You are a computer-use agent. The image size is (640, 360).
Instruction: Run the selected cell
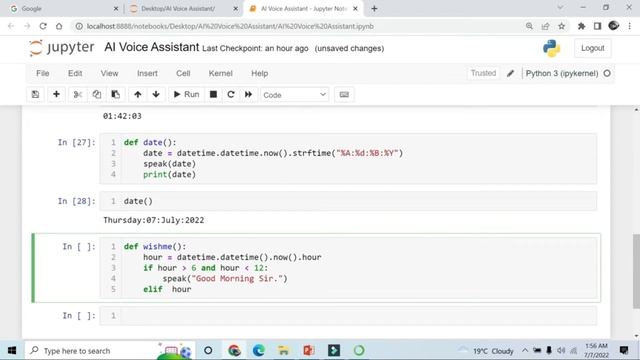pos(187,94)
